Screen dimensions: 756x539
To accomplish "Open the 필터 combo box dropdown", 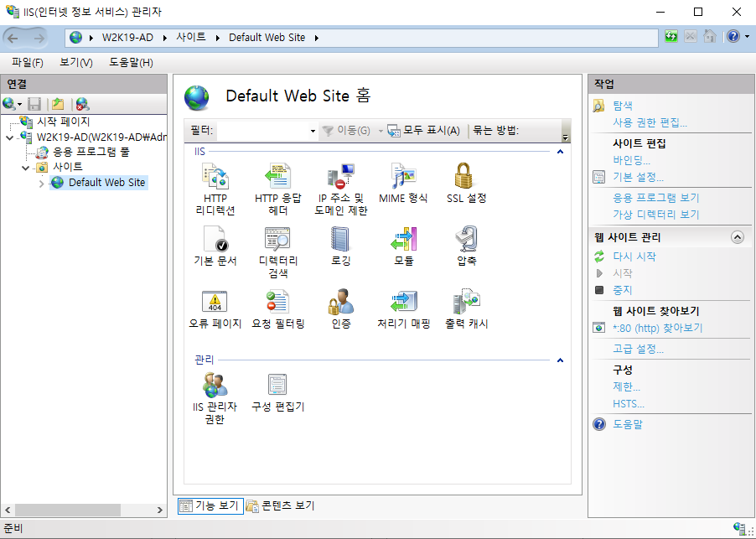I will point(313,131).
